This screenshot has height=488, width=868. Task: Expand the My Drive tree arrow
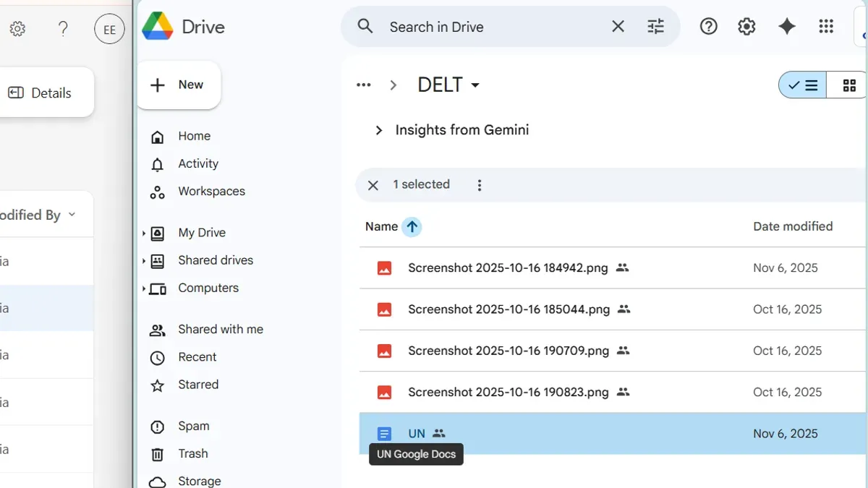(x=144, y=234)
